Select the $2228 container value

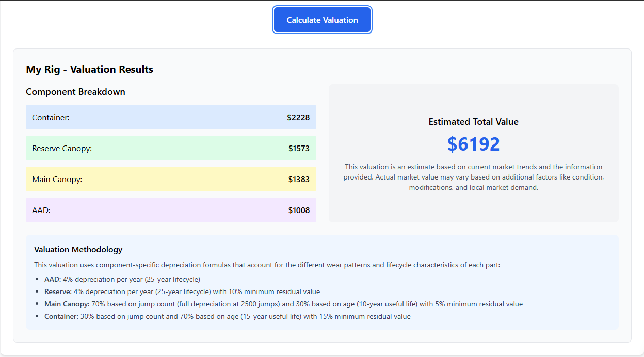click(298, 118)
